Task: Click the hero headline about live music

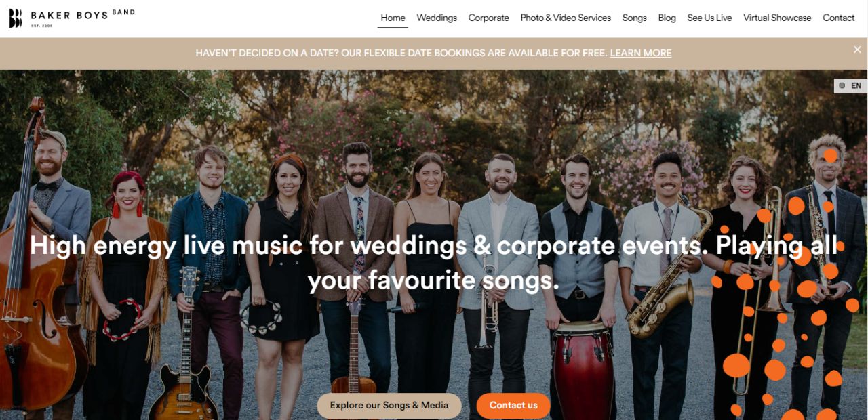Action: (433, 262)
